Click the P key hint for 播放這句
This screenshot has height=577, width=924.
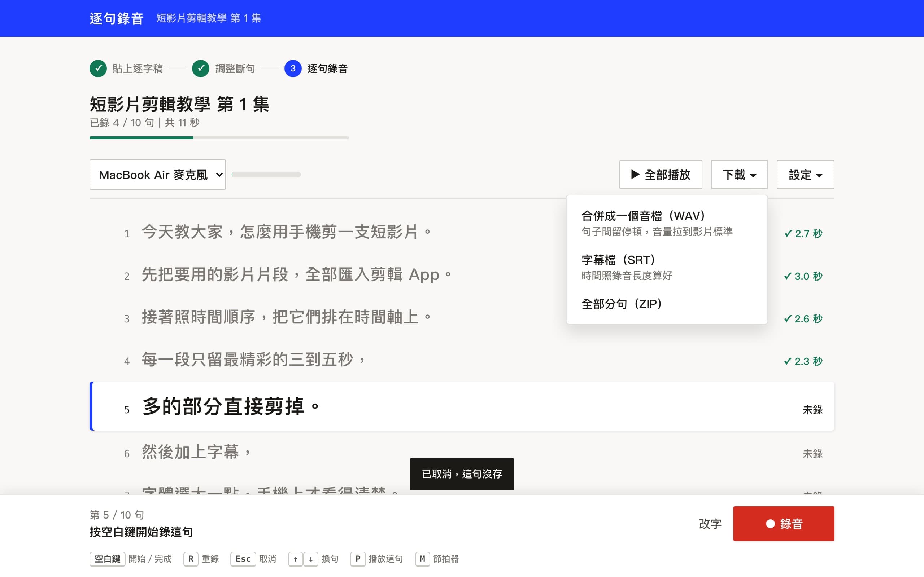[x=358, y=559]
